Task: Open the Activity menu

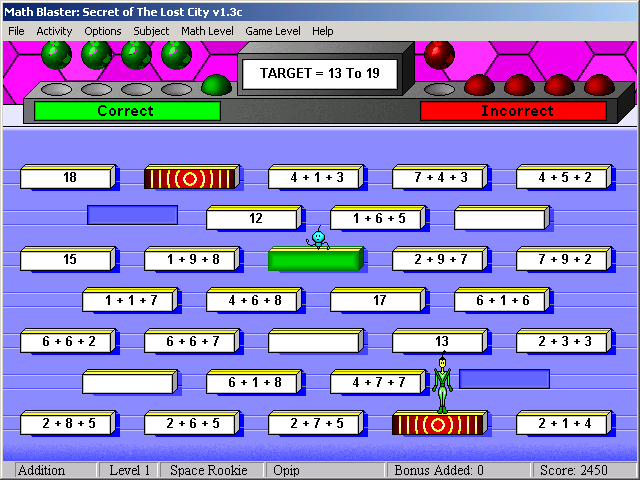Action: point(55,31)
